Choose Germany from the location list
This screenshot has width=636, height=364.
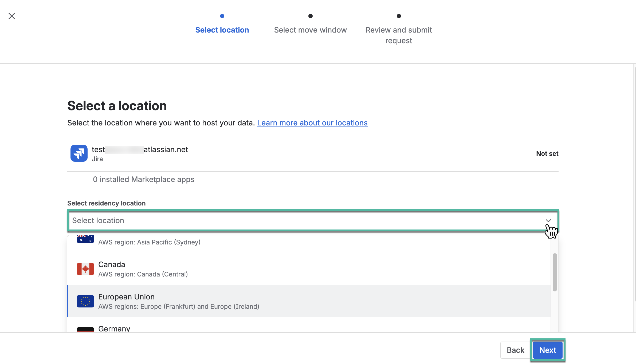(309, 325)
